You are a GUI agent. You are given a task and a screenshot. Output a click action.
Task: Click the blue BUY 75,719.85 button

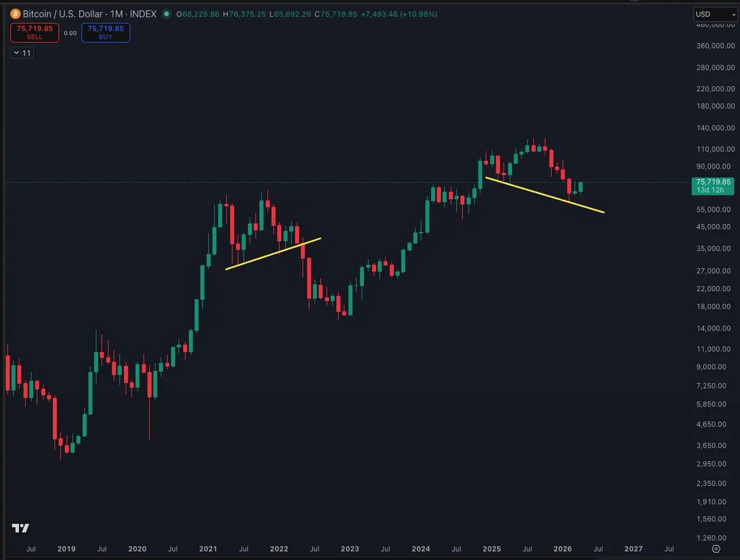[105, 32]
